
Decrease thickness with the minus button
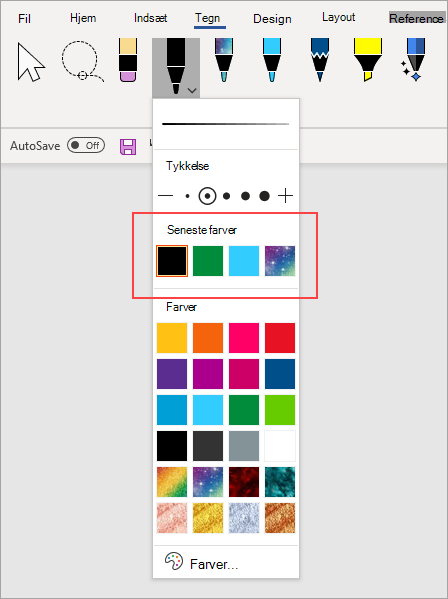[165, 196]
